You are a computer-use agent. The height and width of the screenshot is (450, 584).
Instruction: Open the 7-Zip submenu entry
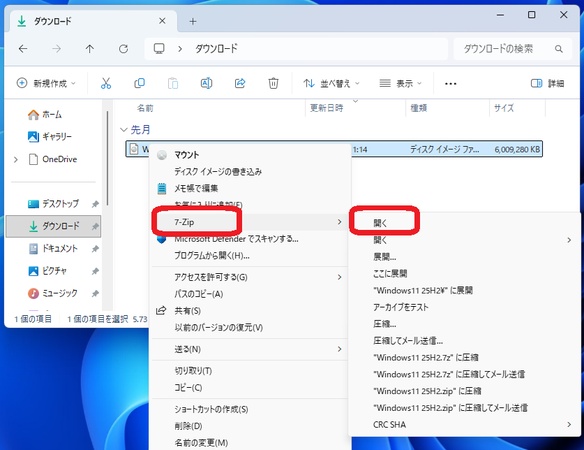click(x=250, y=222)
